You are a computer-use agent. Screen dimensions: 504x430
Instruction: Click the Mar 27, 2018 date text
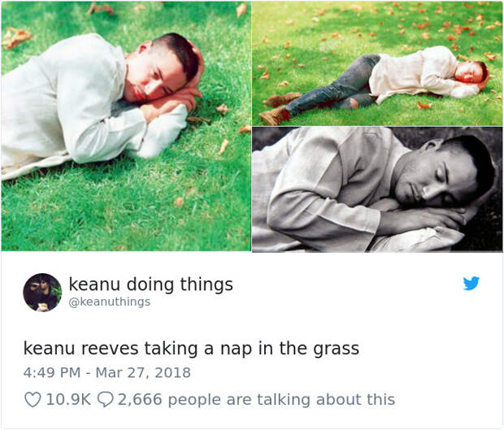143,372
